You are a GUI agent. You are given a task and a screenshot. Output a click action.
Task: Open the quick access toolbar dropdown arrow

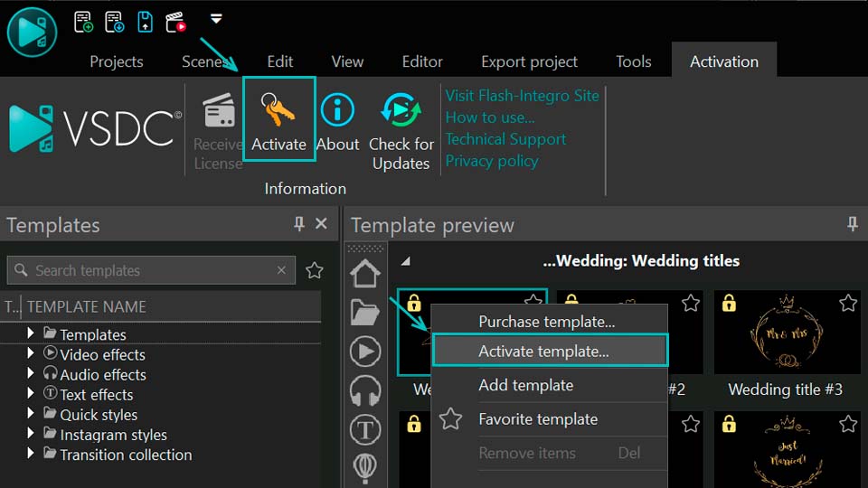[216, 19]
